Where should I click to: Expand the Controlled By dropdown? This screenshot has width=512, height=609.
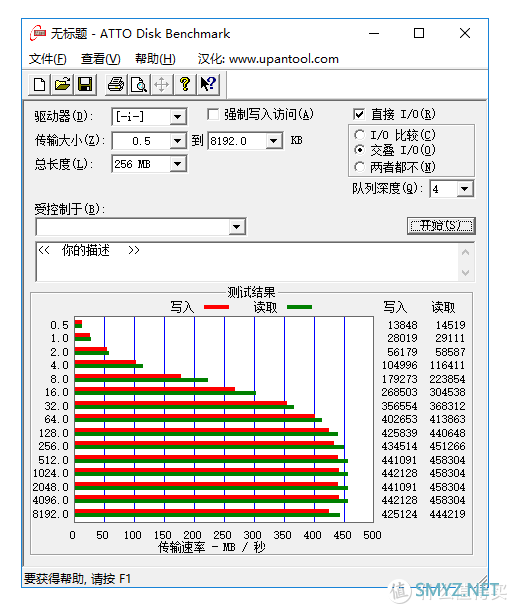pyautogui.click(x=237, y=227)
